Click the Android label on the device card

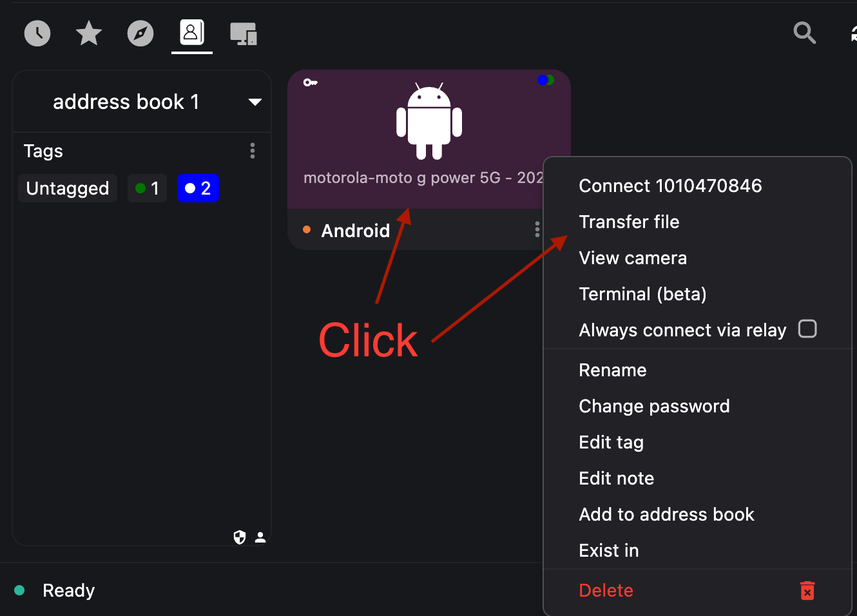[x=356, y=231]
